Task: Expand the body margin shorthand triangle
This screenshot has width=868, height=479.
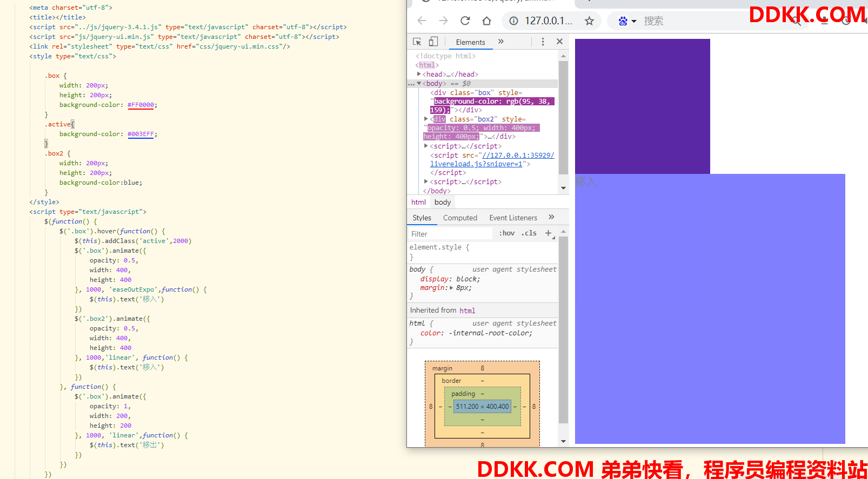Action: pos(451,288)
